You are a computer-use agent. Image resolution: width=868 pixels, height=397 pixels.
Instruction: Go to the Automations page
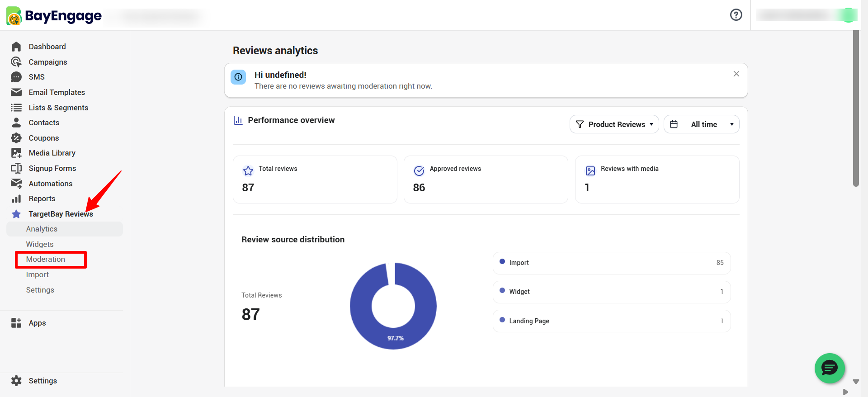click(x=51, y=184)
